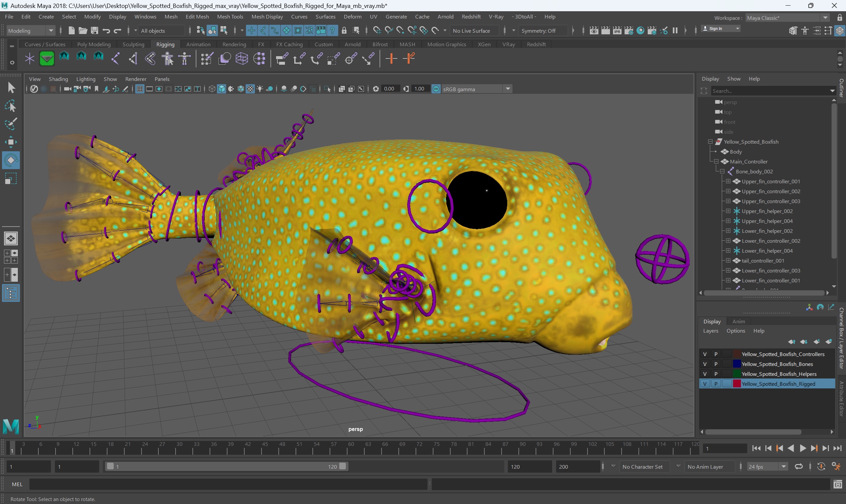Click the Outliner search field
846x504 pixels.
773,91
